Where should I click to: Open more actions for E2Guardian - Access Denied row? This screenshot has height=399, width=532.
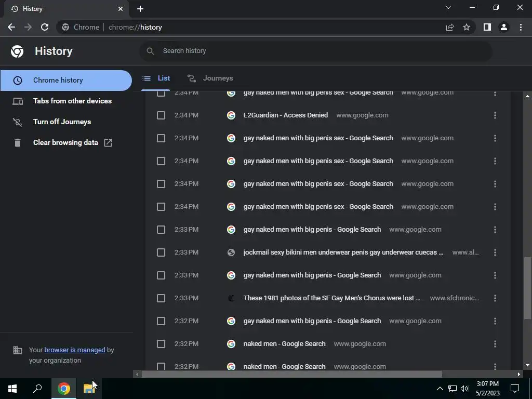tap(495, 115)
